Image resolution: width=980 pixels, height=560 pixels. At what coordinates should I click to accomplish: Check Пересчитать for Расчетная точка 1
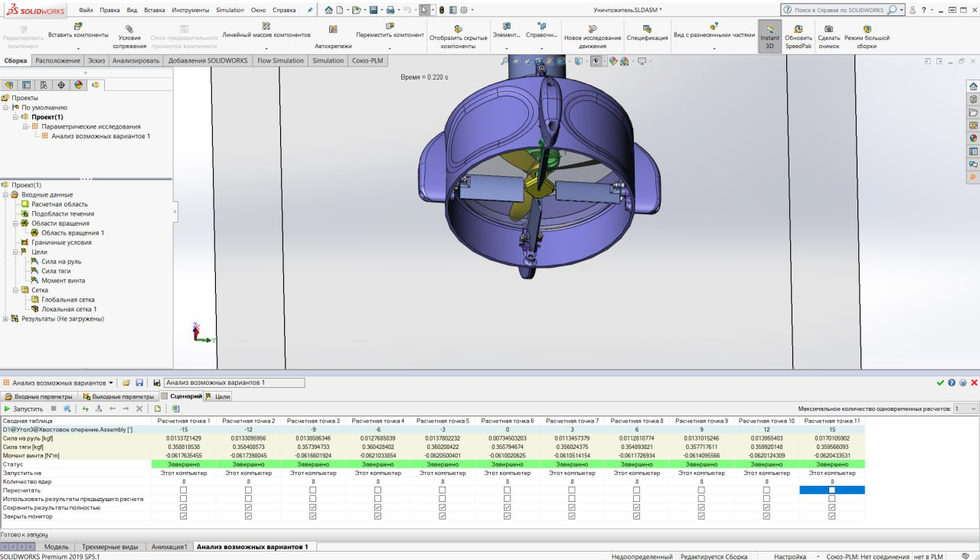183,490
